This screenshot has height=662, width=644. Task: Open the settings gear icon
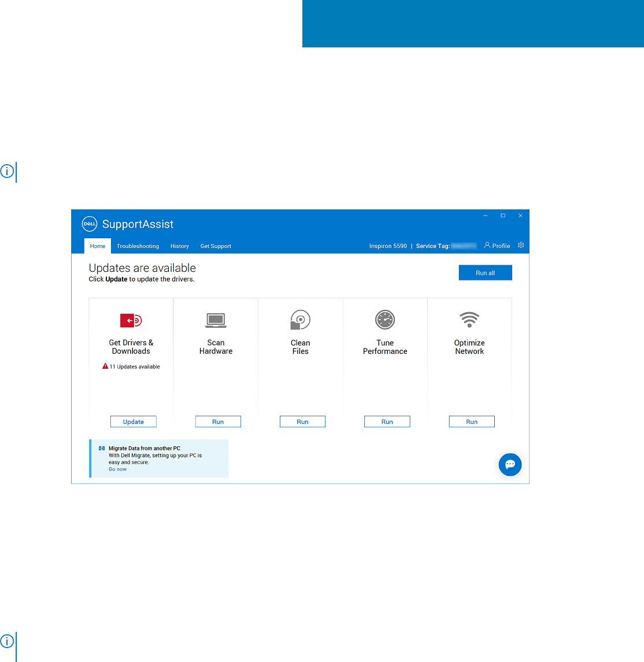pos(521,245)
